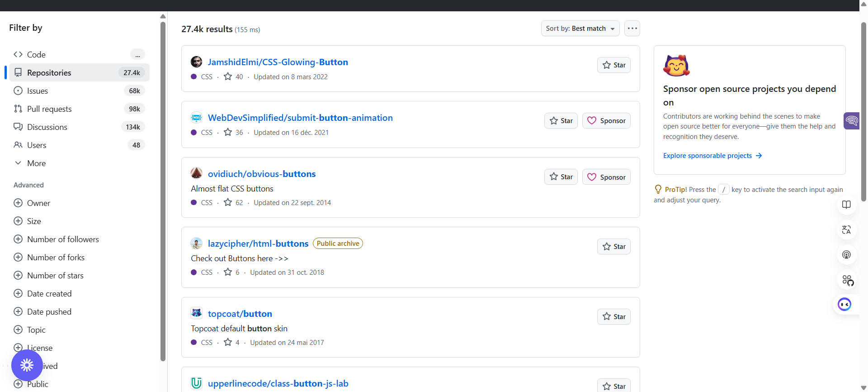Select the Repositories filter
868x392 pixels.
[x=79, y=72]
